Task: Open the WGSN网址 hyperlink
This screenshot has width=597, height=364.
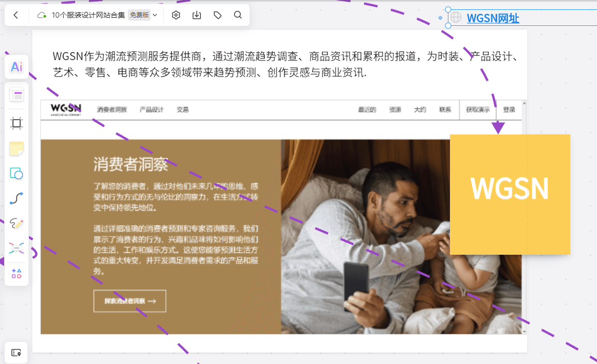Action: pos(493,18)
